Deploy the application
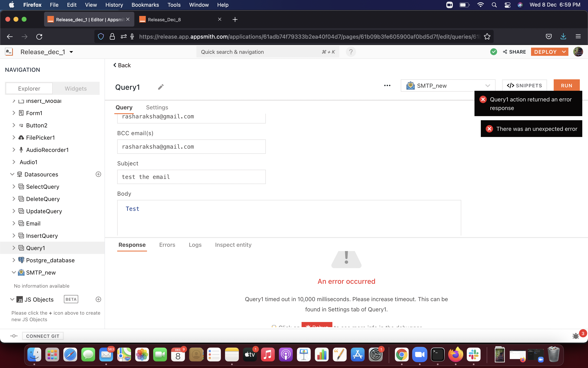The image size is (588, 368). 545,52
